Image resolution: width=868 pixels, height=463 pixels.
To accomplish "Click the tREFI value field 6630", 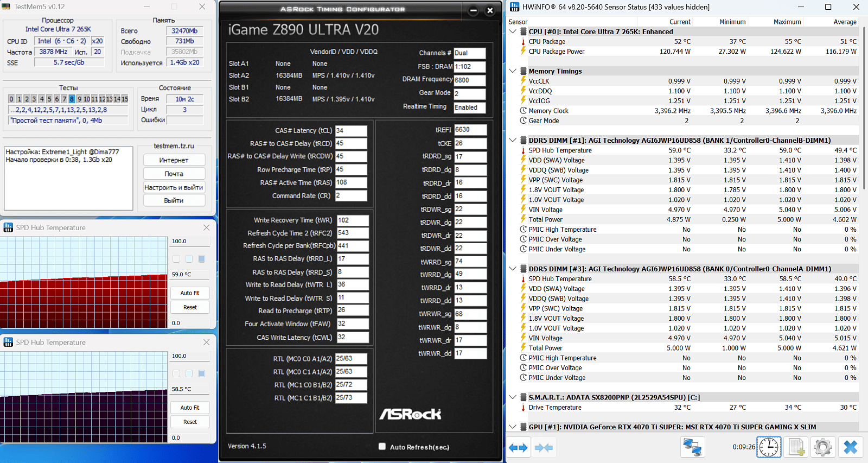I will (x=470, y=130).
